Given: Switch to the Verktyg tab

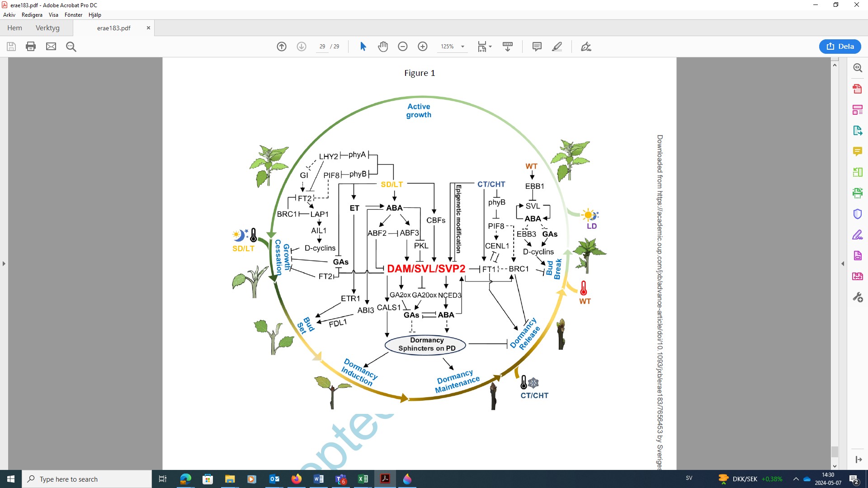Looking at the screenshot, I should (x=47, y=28).
